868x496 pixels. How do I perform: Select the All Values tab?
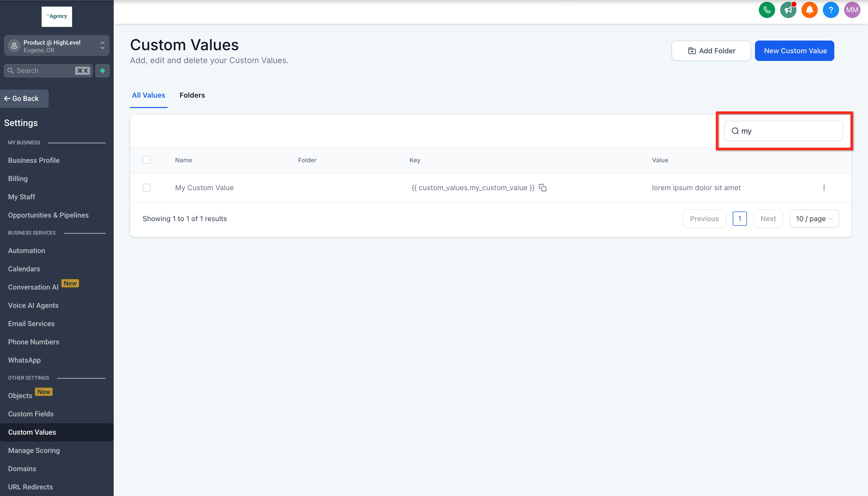[148, 95]
